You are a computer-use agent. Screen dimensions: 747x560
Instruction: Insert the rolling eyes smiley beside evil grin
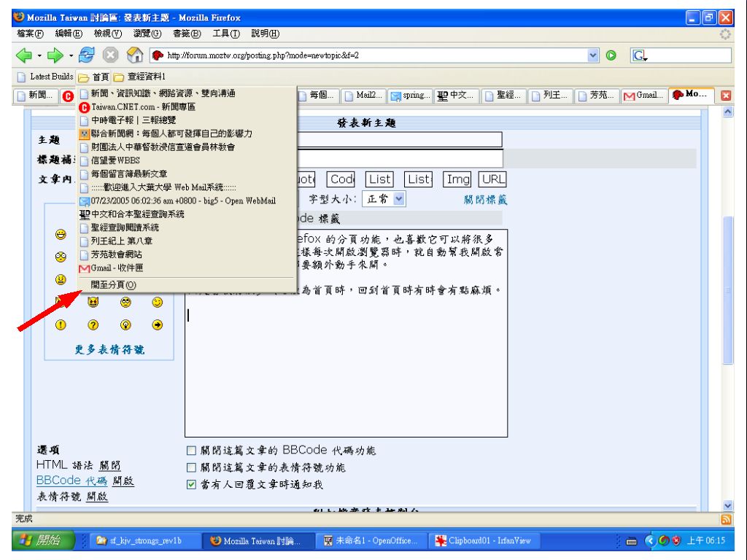[125, 303]
